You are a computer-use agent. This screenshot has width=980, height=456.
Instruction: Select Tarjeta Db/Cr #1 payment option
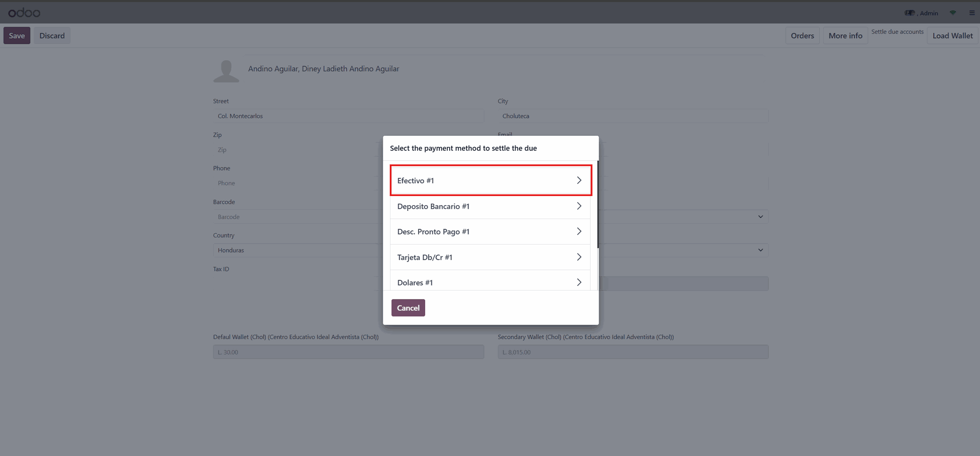(x=425, y=257)
